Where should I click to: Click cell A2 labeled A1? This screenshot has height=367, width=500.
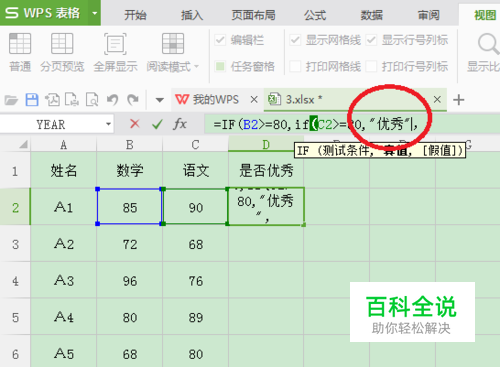(63, 207)
